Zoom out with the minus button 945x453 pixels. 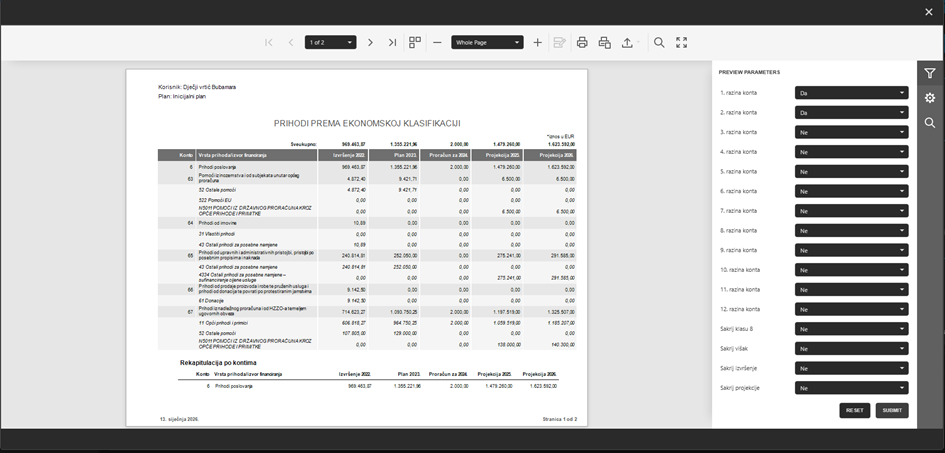tap(437, 43)
